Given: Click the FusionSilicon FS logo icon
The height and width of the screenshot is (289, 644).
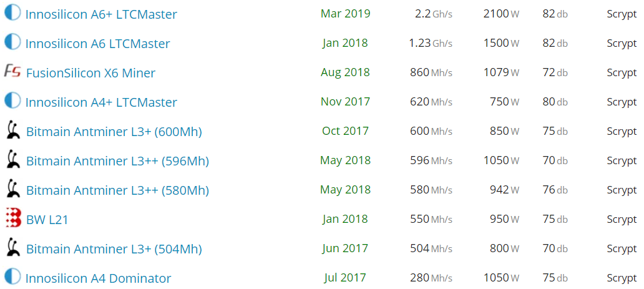Looking at the screenshot, I should (12, 71).
